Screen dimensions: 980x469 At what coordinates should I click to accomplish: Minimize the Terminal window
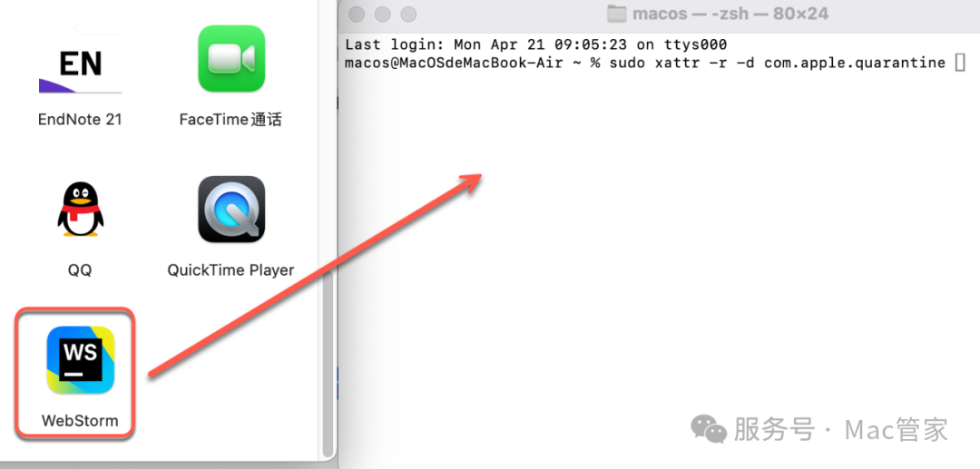pos(383,14)
